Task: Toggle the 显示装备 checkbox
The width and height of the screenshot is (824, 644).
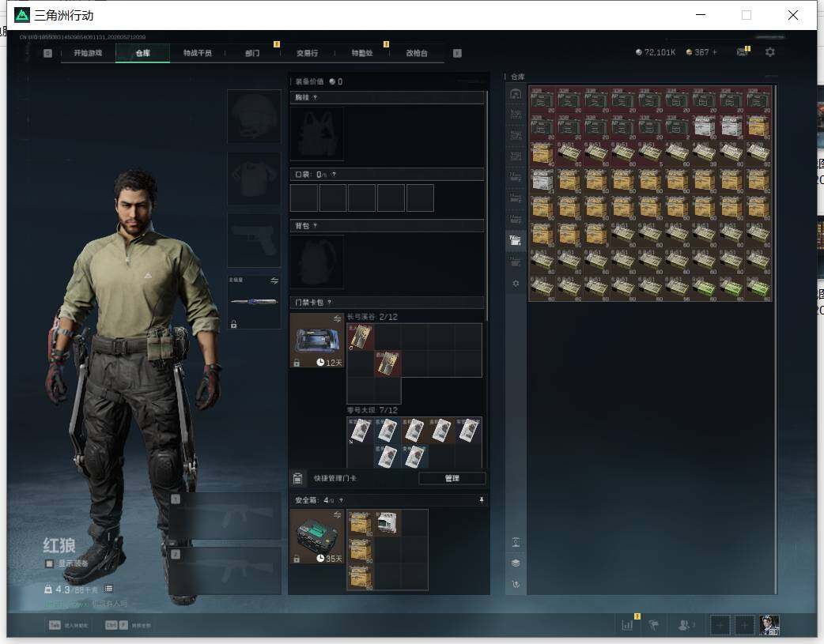Action: click(x=49, y=563)
